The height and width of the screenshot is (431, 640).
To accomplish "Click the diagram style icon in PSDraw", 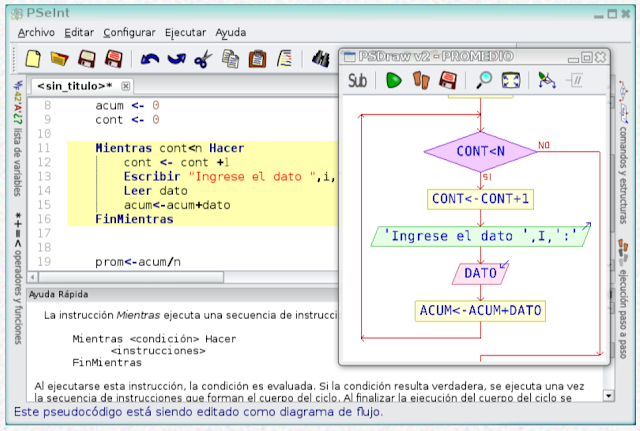I will pyautogui.click(x=547, y=80).
